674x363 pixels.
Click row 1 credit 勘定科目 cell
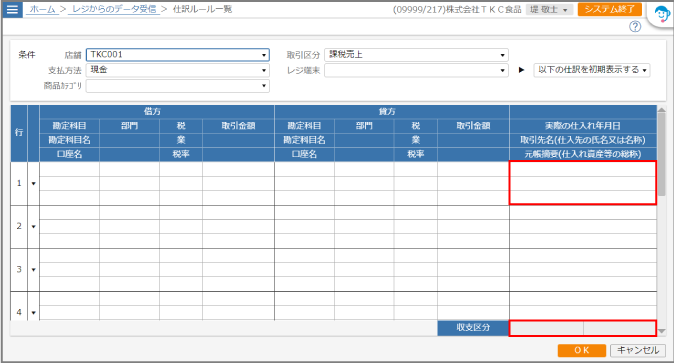(304, 169)
